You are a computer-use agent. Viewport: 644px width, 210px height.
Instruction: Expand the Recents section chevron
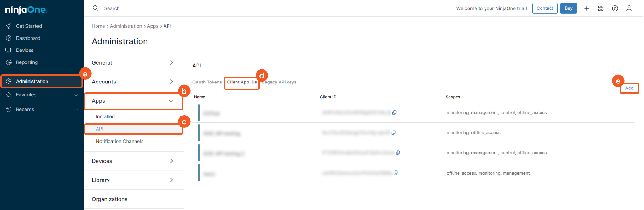click(x=76, y=110)
